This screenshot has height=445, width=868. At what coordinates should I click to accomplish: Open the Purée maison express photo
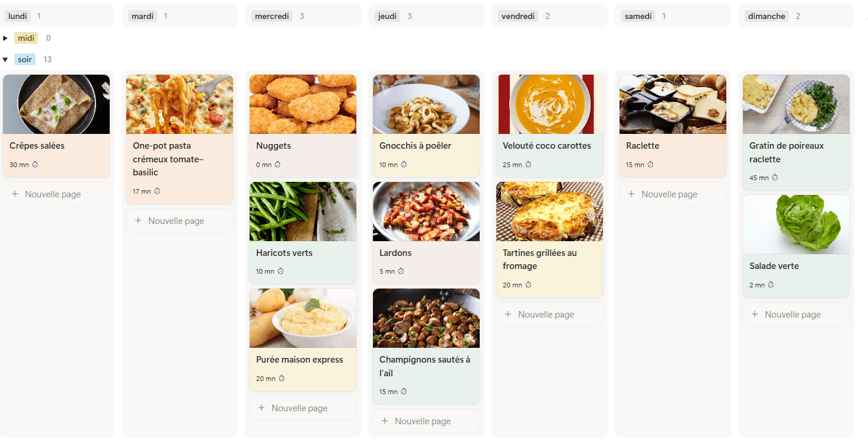click(x=303, y=318)
